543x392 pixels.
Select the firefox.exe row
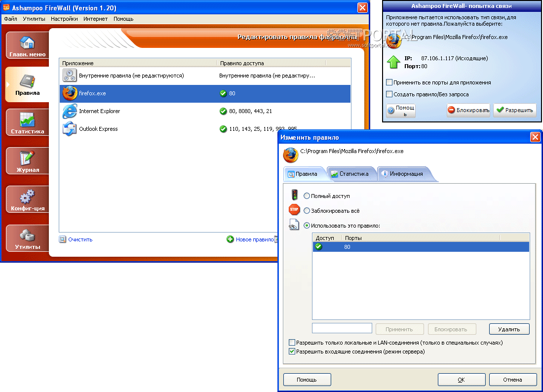[x=205, y=93]
